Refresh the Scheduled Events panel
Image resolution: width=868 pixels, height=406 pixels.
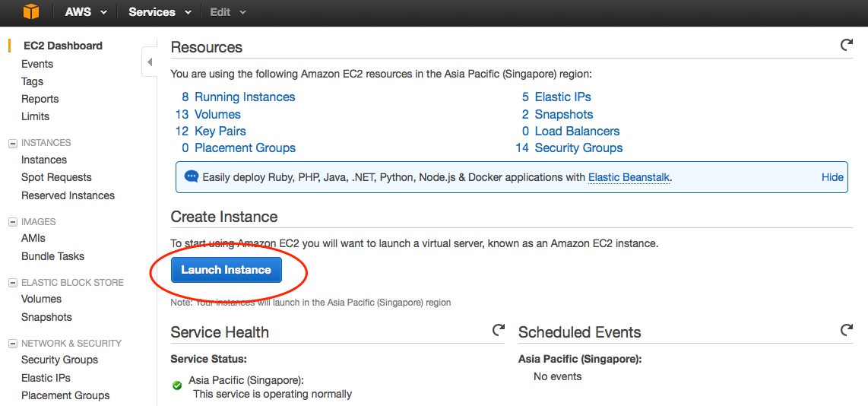(846, 331)
